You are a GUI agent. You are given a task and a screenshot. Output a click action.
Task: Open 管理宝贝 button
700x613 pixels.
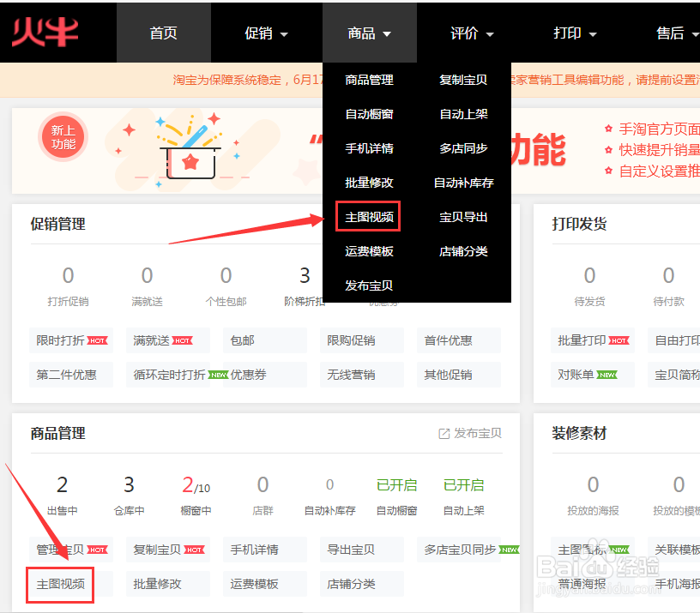71,550
